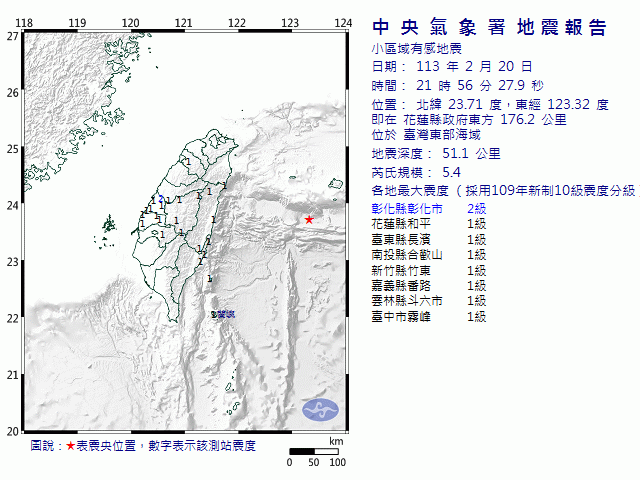
Task: Click the heading 各地最大震度
Action: tap(410, 190)
